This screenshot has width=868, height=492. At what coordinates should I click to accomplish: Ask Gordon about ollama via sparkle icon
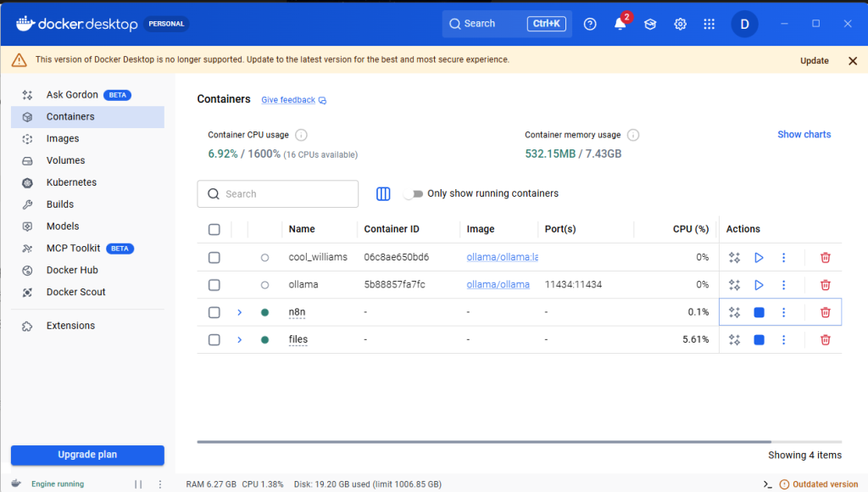coord(735,285)
